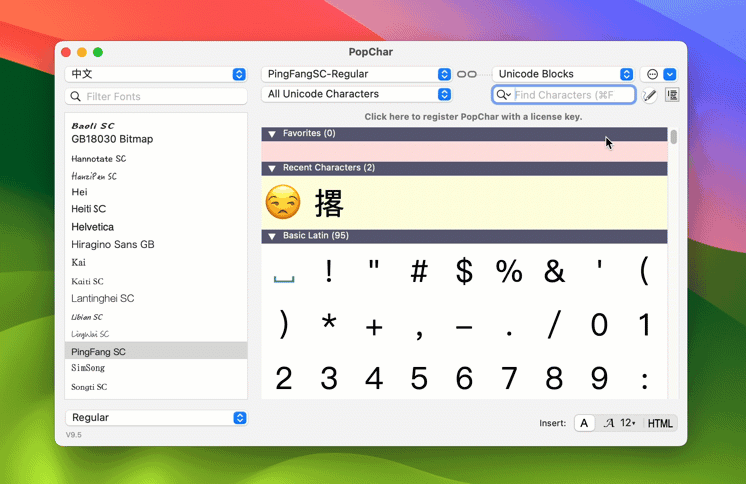Select the double quote character
The height and width of the screenshot is (484, 746).
point(374,266)
